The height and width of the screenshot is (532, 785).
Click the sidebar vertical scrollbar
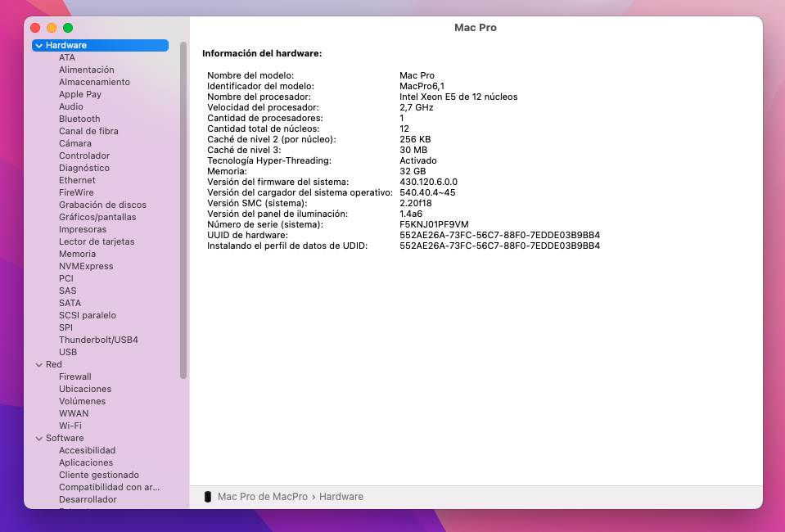[x=183, y=210]
